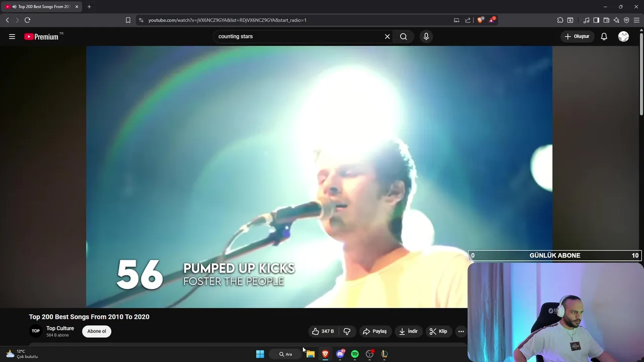Open the taskbar Ara search box
This screenshot has width=644, height=362.
pos(286,354)
